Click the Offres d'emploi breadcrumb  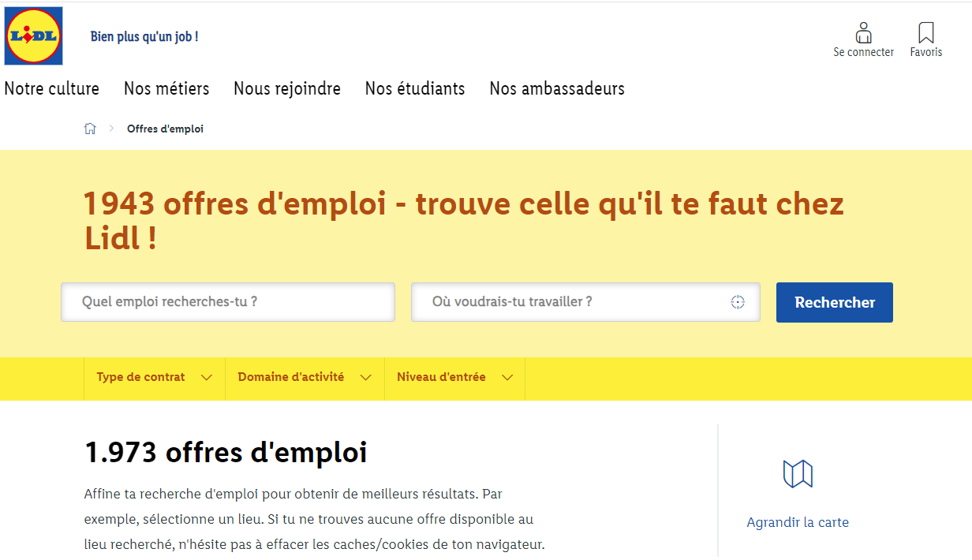(x=165, y=129)
